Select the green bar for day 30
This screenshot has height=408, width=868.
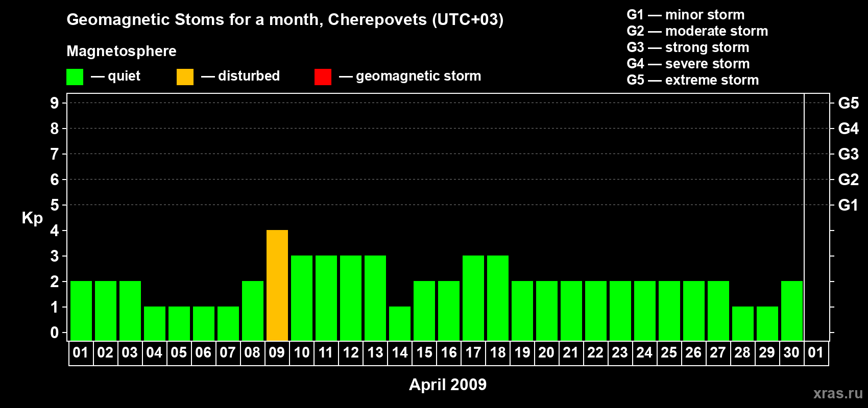pos(792,311)
